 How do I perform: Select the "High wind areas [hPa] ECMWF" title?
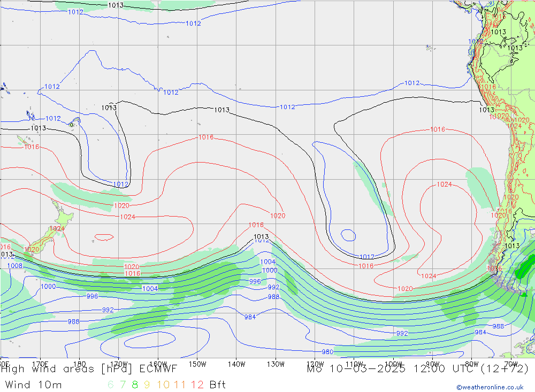89,369
